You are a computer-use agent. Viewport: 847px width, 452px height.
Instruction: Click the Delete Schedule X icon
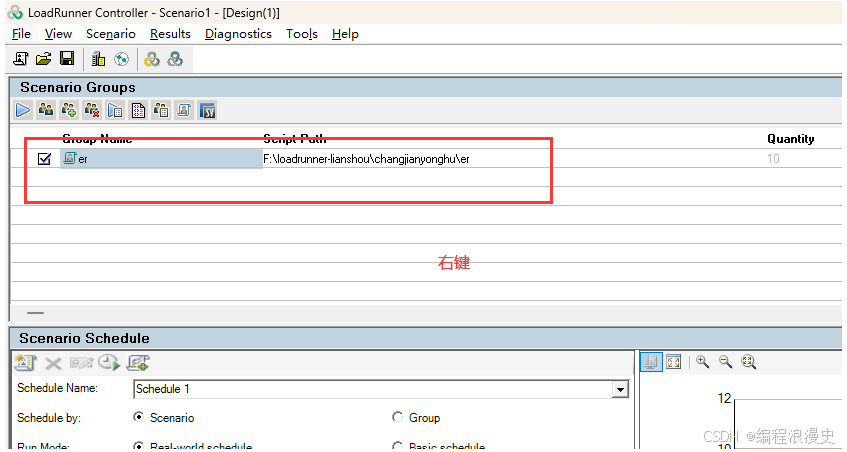click(52, 363)
